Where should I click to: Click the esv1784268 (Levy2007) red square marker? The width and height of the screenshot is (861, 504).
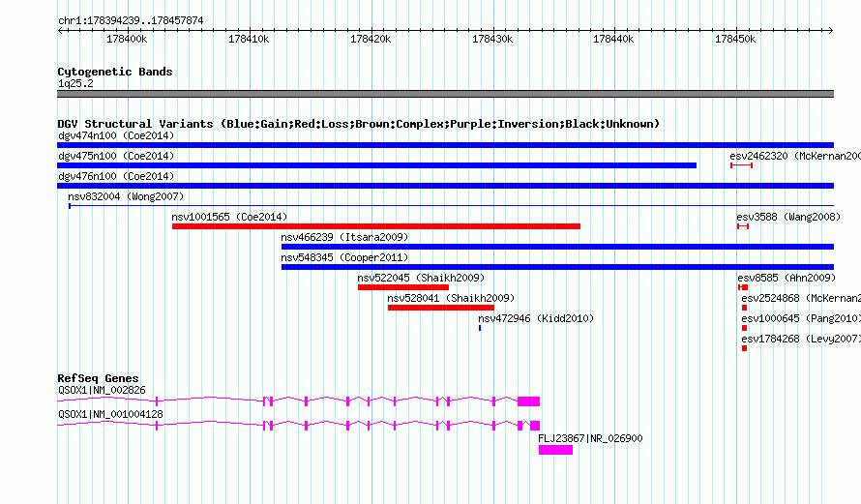point(745,348)
